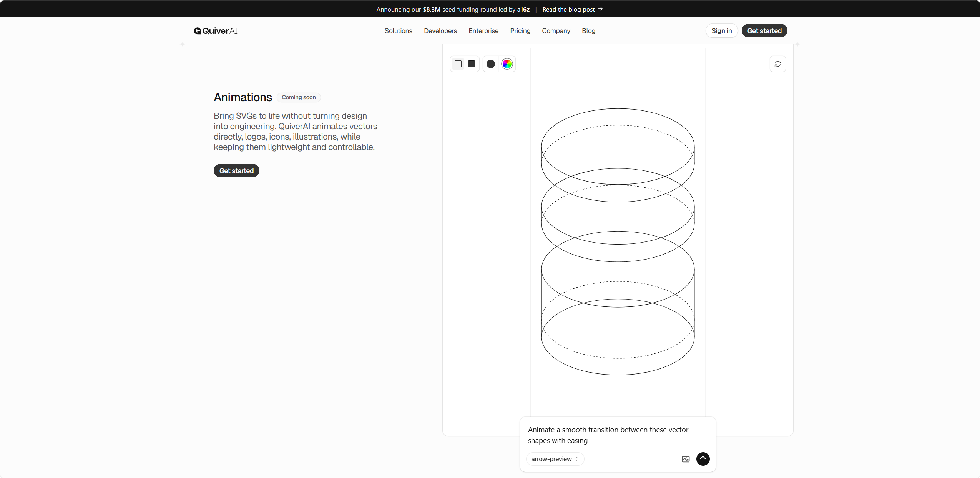Click the animation prompt text field
Viewport: 980px width, 478px height.
click(618, 435)
